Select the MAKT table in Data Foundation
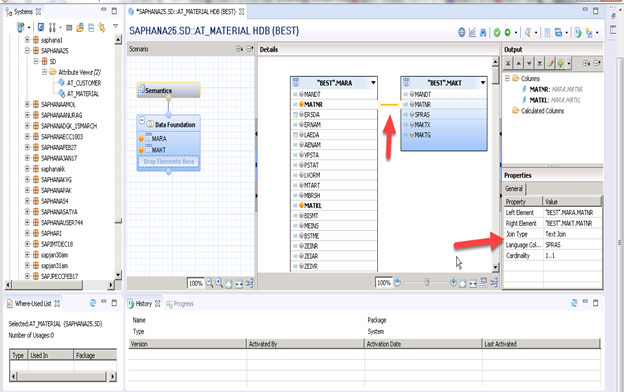Screen dimensions: 624x392 point(158,150)
